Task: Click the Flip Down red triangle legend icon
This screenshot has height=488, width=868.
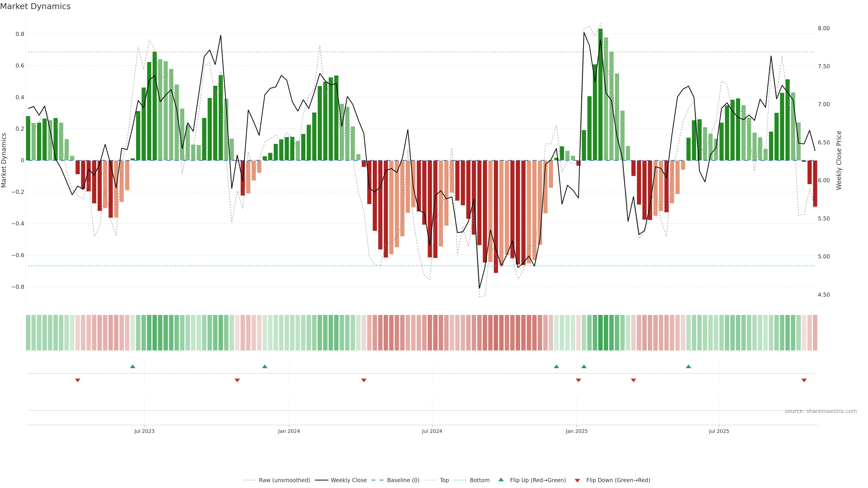Action: [x=577, y=481]
